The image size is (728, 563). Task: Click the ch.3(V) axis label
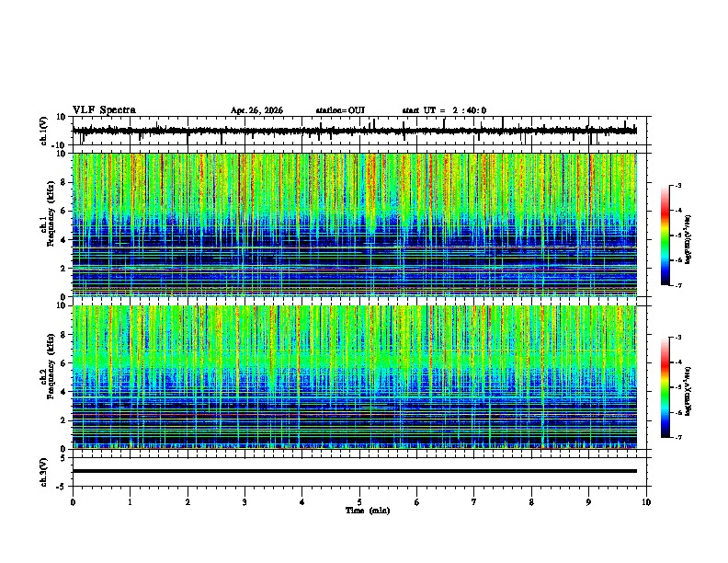pyautogui.click(x=43, y=472)
